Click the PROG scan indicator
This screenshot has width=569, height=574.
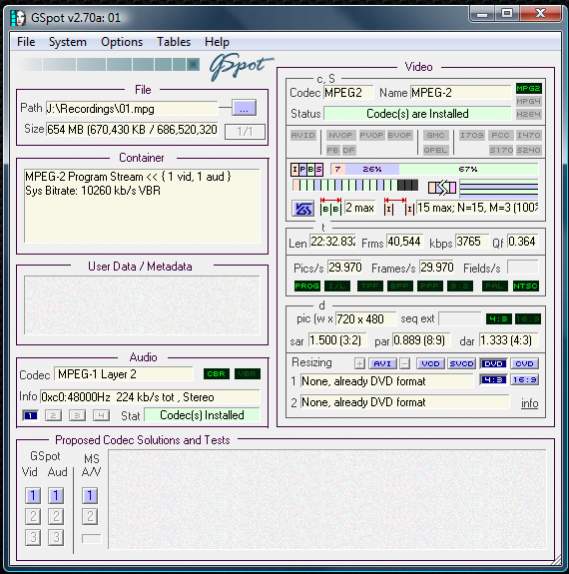tap(307, 286)
